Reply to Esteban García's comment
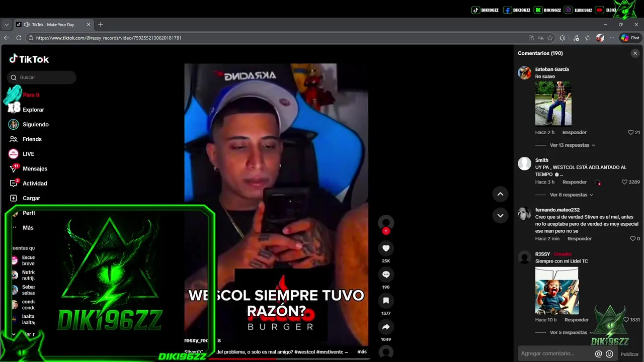644x362 pixels. click(575, 133)
